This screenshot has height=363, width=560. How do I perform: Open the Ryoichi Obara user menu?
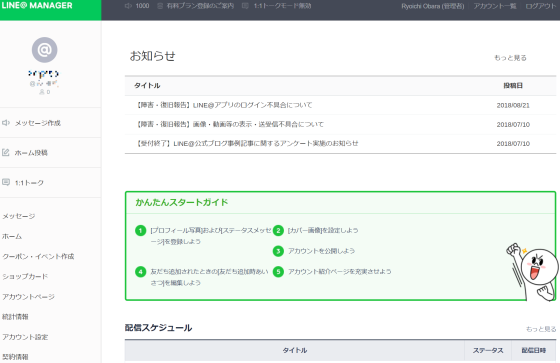point(432,6)
